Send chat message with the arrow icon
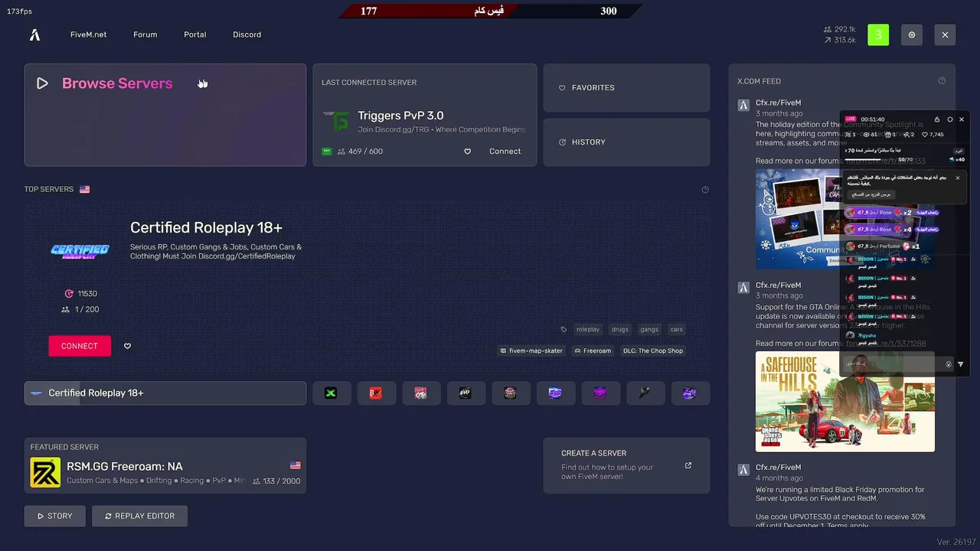This screenshot has width=980, height=551. point(961,364)
